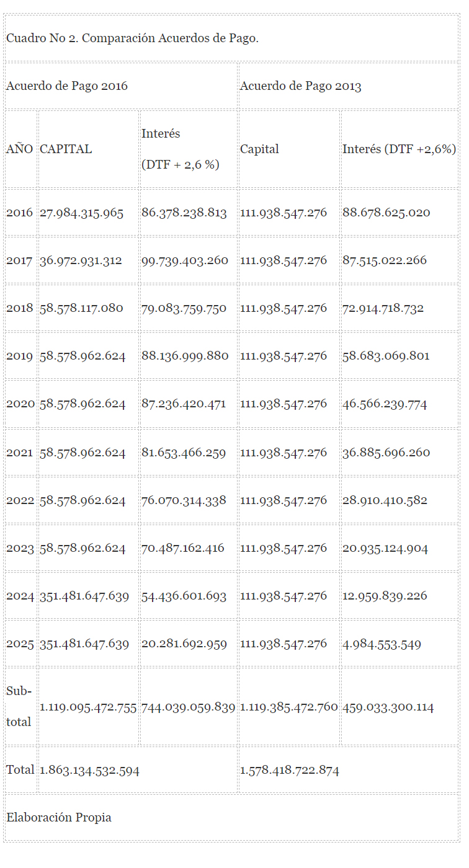Click capital value 36.972.931.312
Image resolution: width=469 pixels, height=868 pixels.
(81, 260)
